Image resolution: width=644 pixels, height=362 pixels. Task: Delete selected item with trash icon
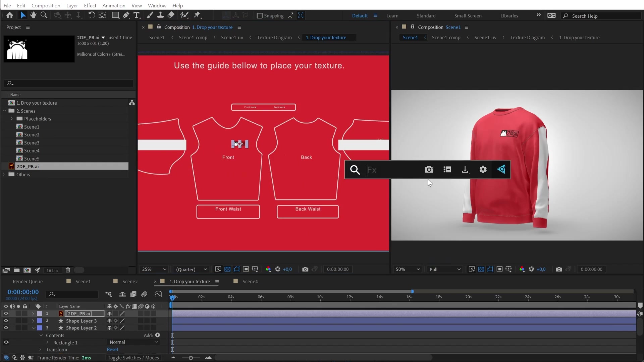coord(68,270)
